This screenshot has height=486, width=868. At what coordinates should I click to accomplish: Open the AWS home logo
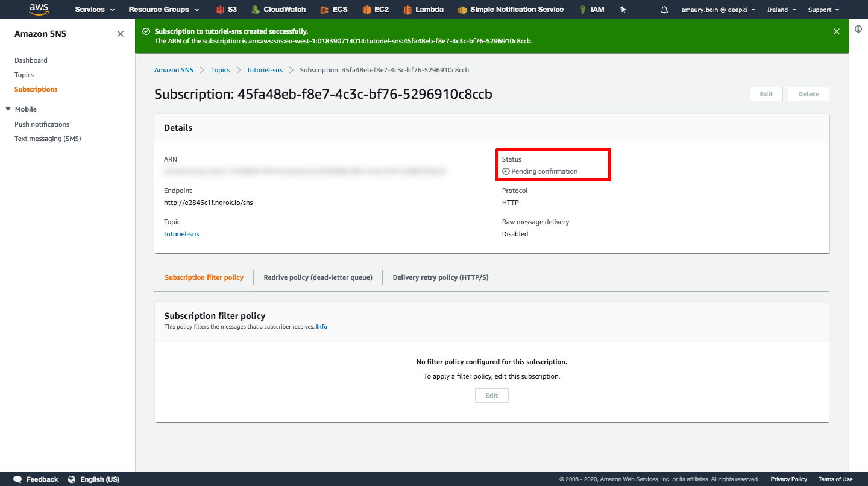point(39,10)
